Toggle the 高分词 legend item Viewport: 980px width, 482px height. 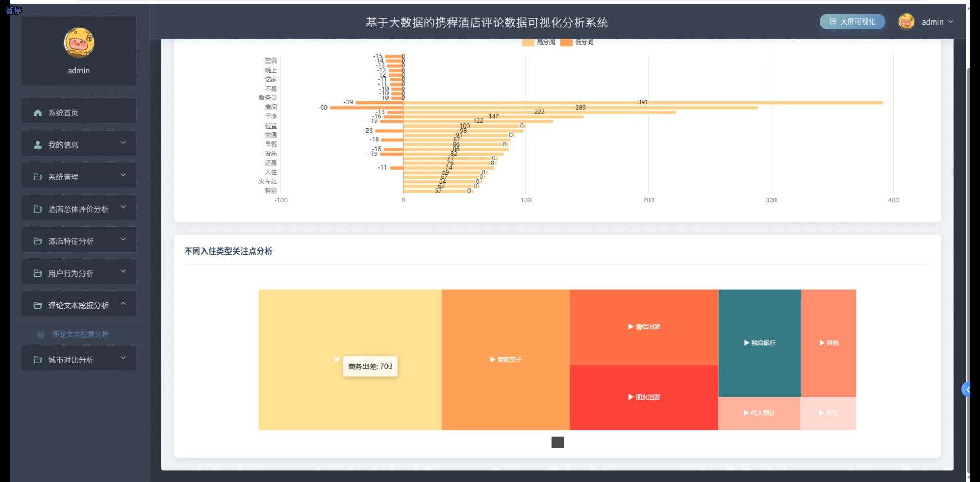click(539, 42)
